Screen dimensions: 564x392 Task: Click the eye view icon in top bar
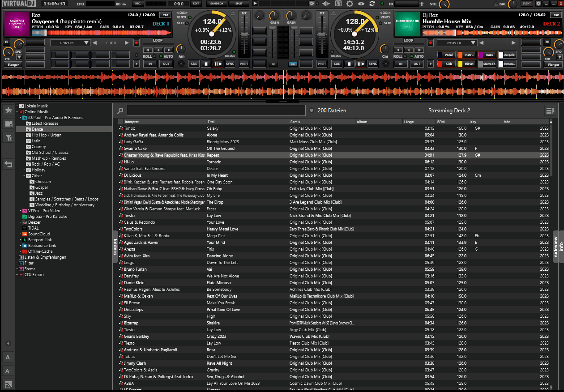pos(361,4)
